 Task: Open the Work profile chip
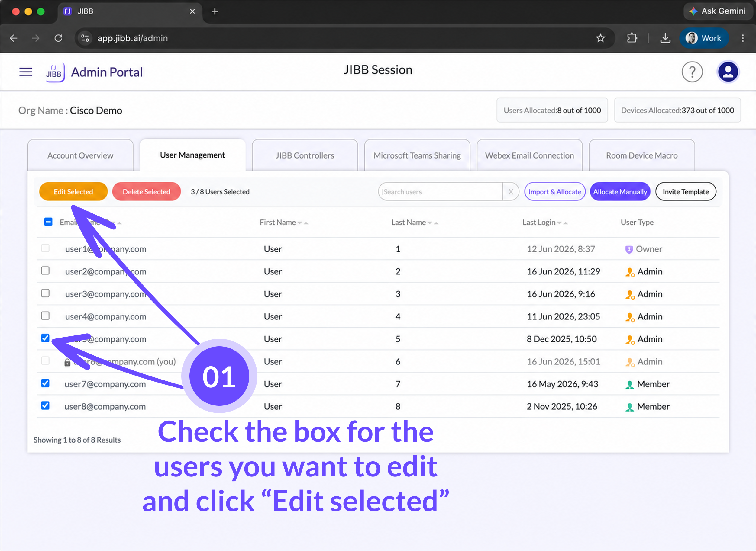point(704,38)
